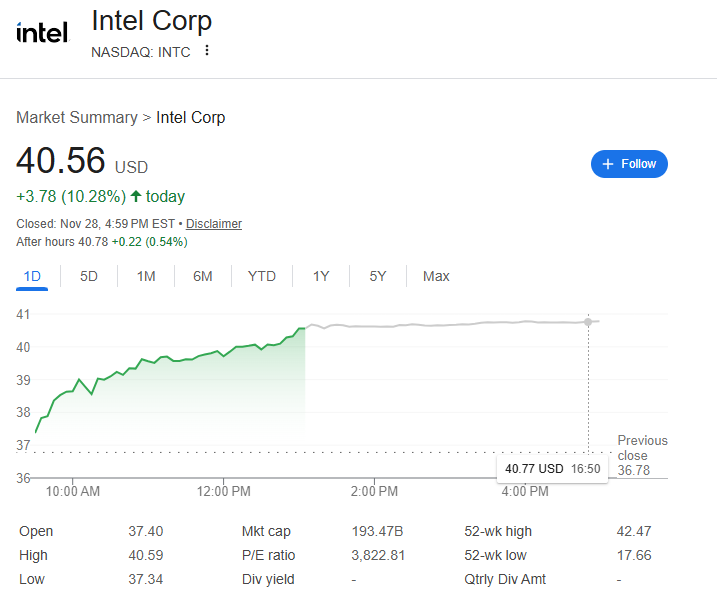Switch to the 5Y chart tab
Image resolution: width=717 pixels, height=608 pixels.
point(378,277)
